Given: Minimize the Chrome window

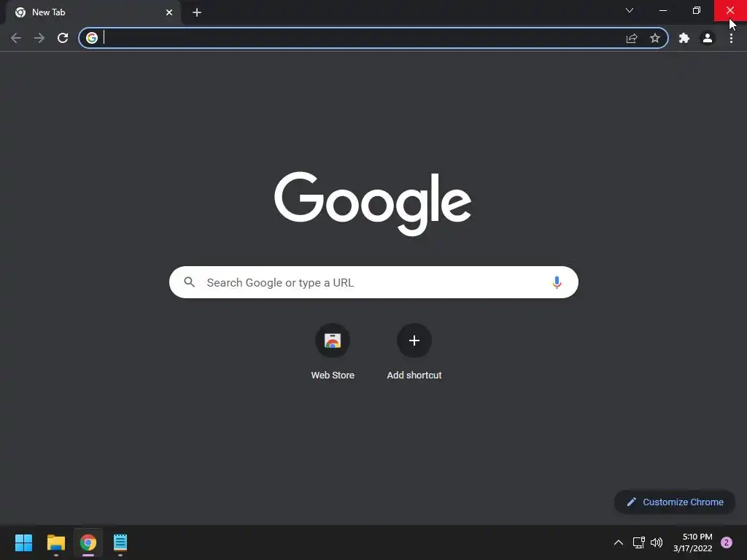Looking at the screenshot, I should click(662, 10).
